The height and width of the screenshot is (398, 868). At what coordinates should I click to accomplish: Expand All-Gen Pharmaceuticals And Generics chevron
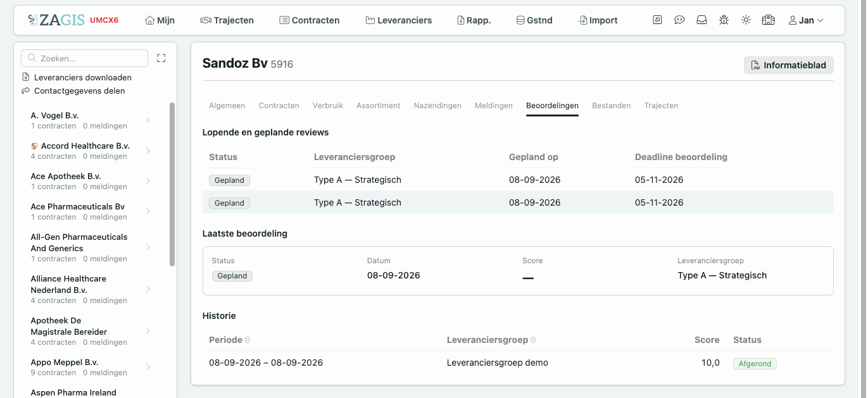[148, 247]
